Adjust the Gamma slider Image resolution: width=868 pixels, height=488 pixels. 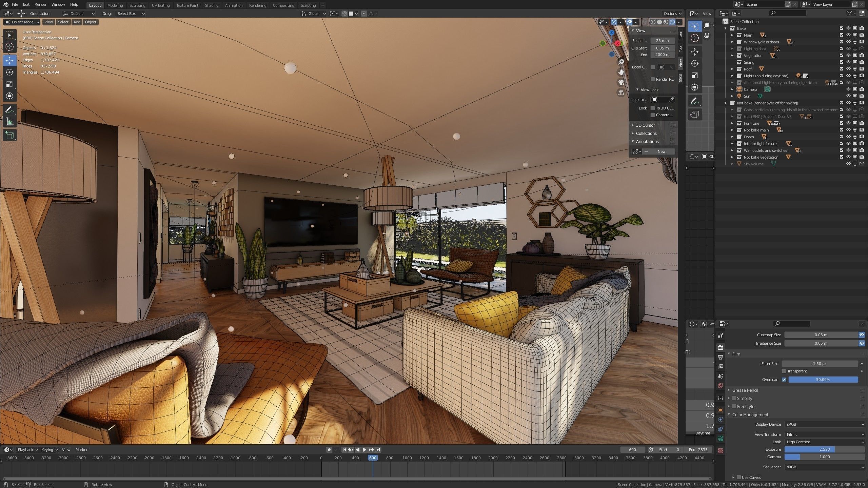[x=825, y=457]
